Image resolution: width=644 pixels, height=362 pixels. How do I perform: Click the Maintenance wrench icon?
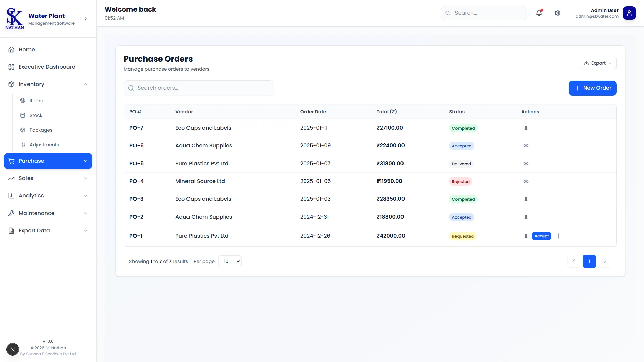pyautogui.click(x=11, y=213)
